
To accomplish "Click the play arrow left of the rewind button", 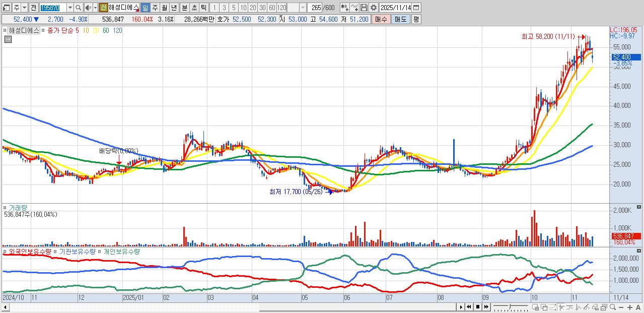I will pyautogui.click(x=461, y=307).
